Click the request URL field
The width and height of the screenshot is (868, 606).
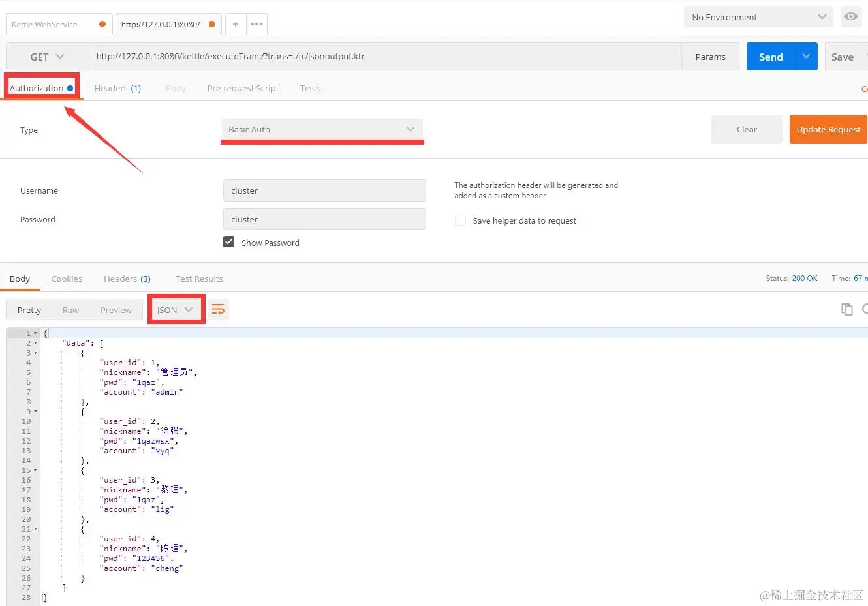(x=385, y=57)
